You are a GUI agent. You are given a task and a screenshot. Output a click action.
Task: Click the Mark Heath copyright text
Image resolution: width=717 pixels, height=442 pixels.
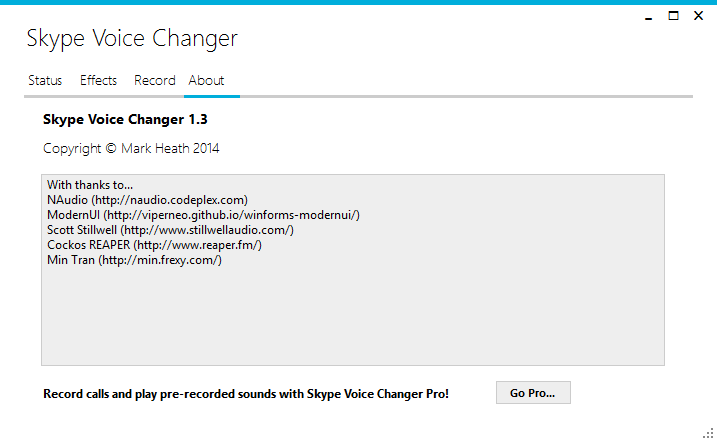click(x=131, y=148)
